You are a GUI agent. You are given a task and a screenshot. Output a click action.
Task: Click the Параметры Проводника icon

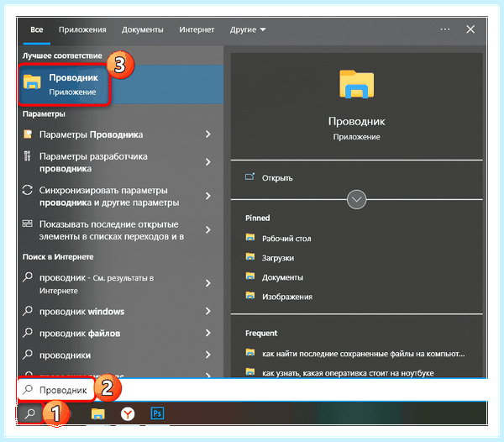point(28,134)
